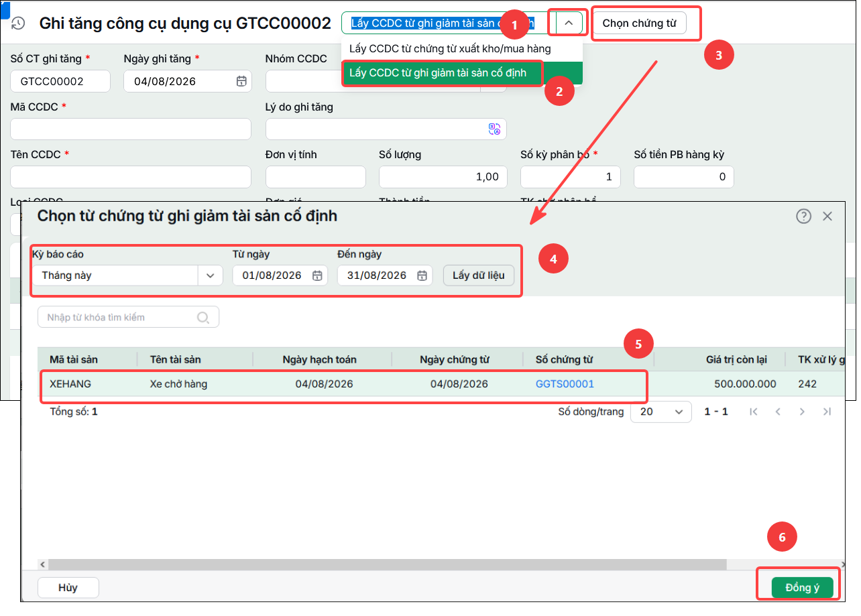This screenshot has height=616, width=861.
Task: Click the Đến ngày date field
Action: [x=385, y=275]
